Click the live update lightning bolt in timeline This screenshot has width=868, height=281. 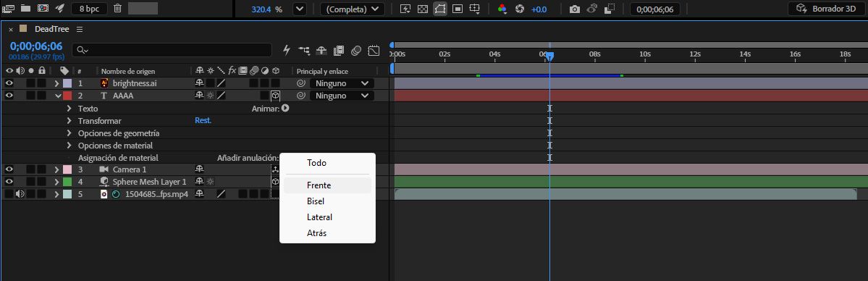coord(286,50)
